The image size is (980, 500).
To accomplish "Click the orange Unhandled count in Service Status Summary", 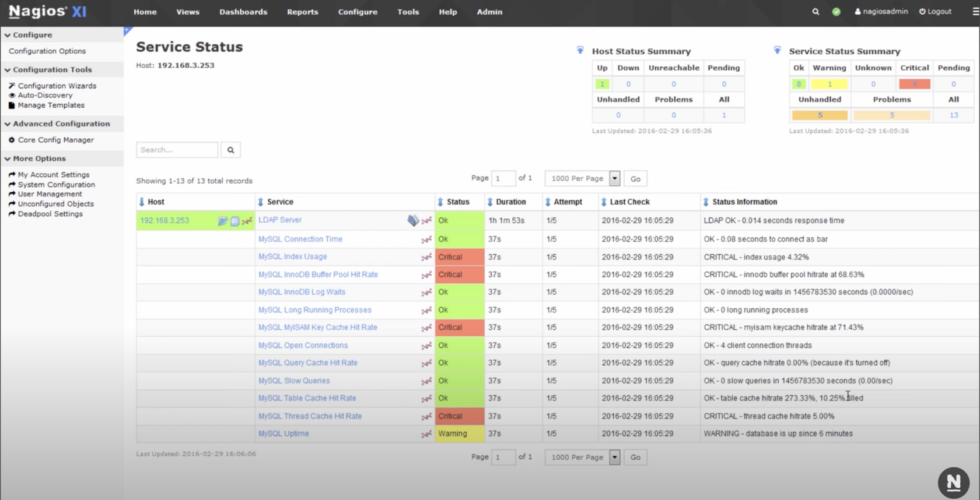I will tap(820, 115).
